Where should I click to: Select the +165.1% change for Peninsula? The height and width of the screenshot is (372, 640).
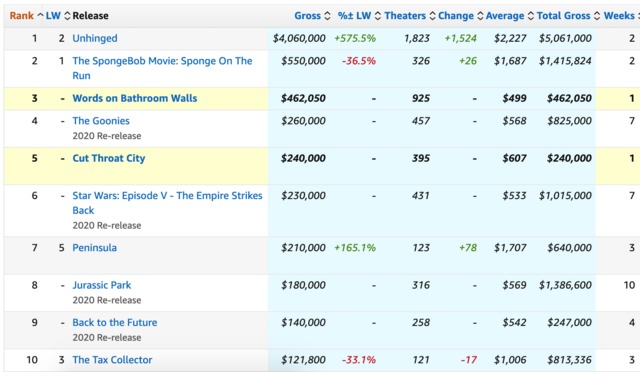click(355, 248)
